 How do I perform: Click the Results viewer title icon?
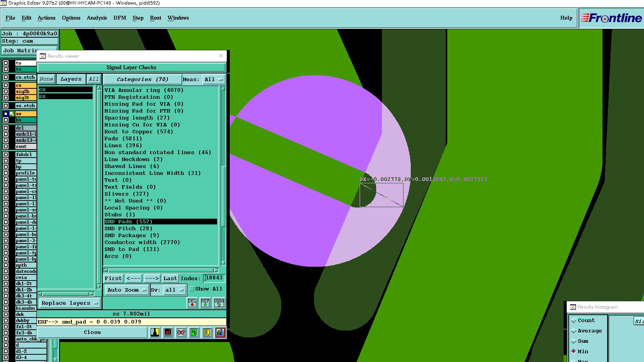tap(43, 56)
